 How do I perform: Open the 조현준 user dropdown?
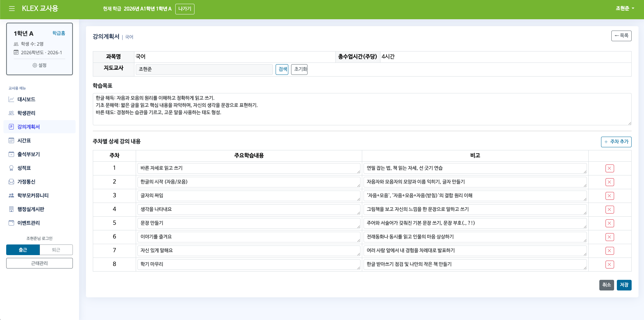625,8
